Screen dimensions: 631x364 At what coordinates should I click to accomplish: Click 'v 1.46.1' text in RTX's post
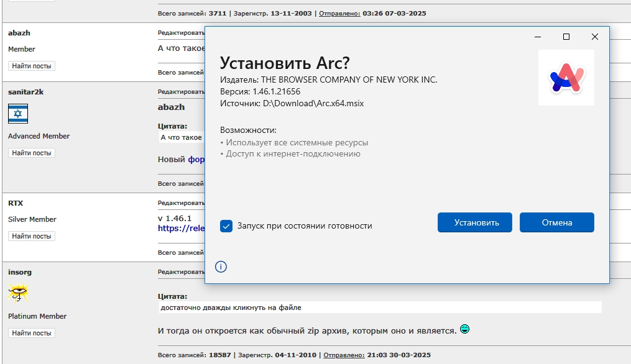175,219
